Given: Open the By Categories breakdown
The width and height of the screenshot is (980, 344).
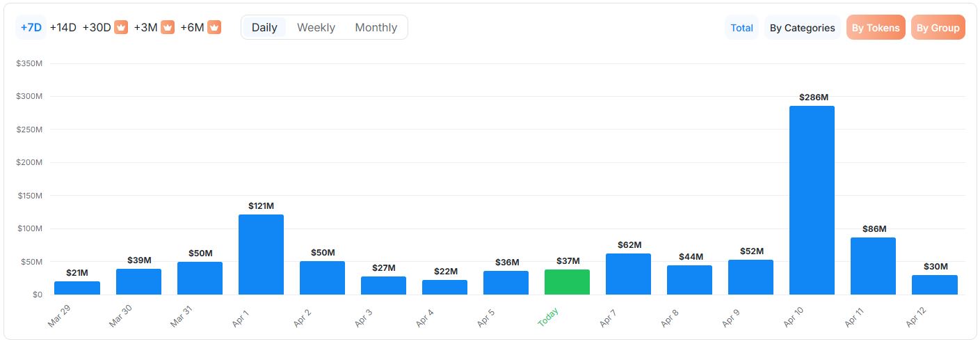Looking at the screenshot, I should [802, 28].
